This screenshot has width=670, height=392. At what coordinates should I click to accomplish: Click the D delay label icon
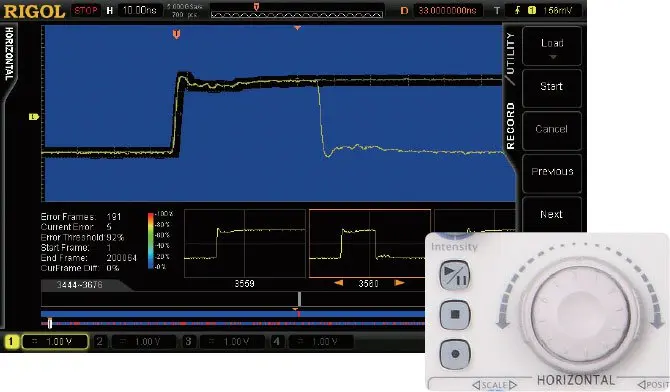tap(404, 10)
